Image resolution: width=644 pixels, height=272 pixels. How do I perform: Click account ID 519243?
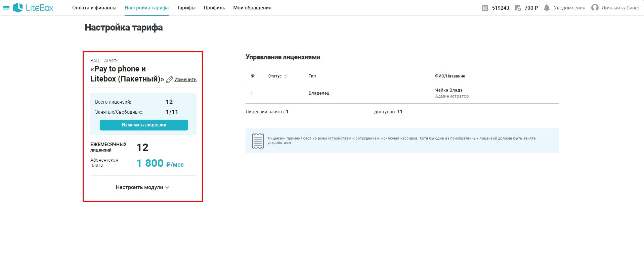(501, 8)
